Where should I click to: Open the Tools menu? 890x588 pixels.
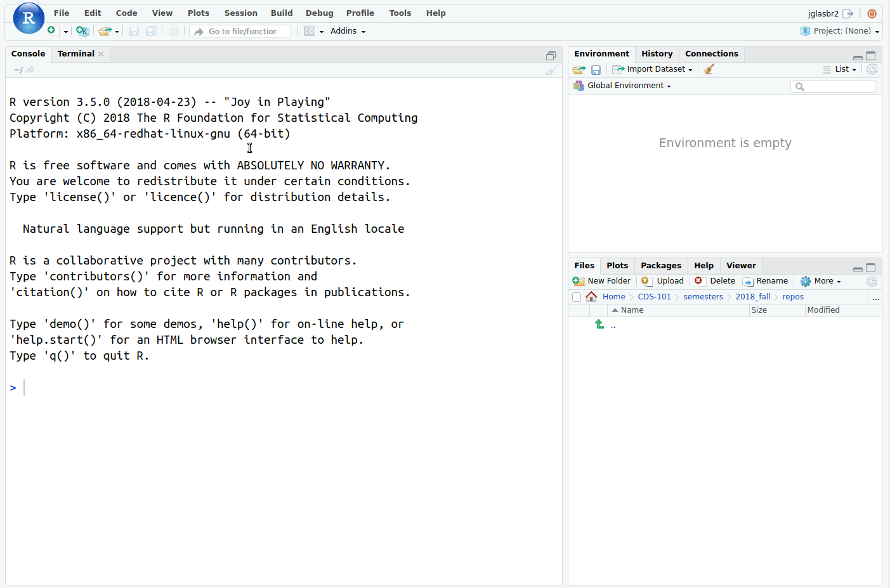tap(400, 13)
